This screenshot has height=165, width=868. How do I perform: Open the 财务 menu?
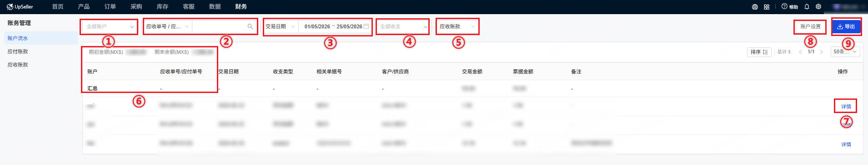click(241, 7)
